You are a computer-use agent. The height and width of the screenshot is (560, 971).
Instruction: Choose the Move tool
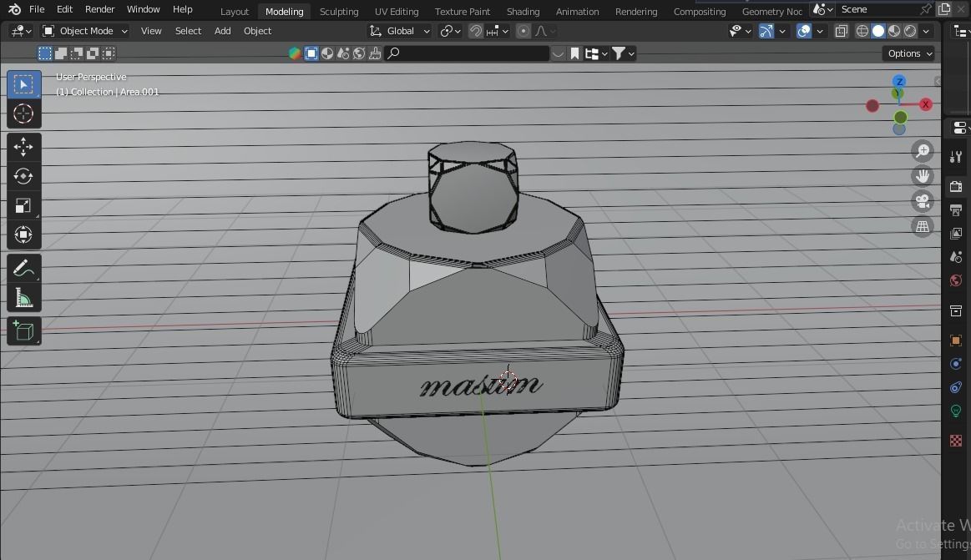[x=23, y=147]
